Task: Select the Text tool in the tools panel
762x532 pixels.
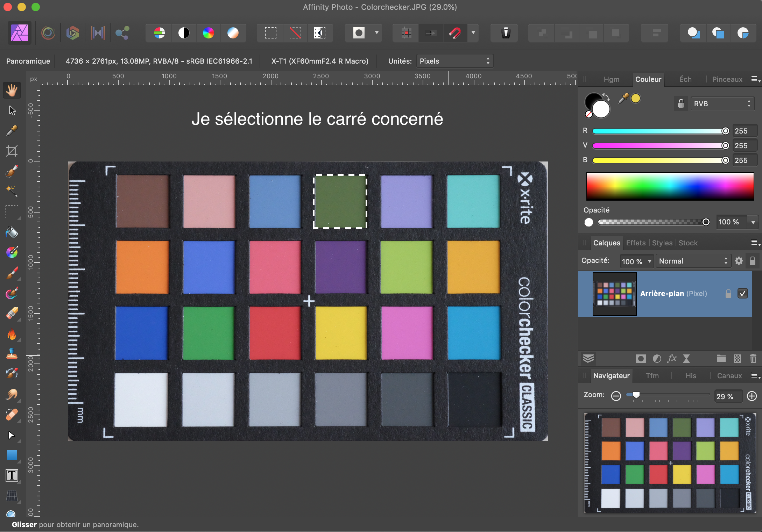Action: click(12, 475)
